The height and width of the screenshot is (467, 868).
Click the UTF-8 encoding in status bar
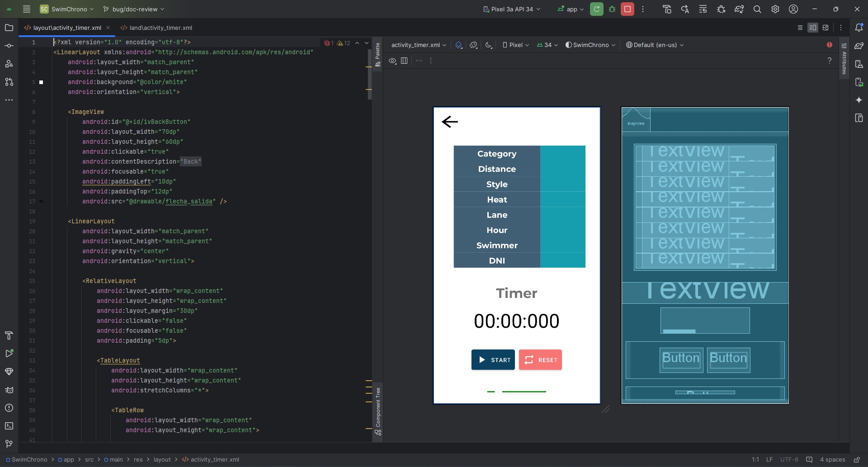tap(789, 459)
